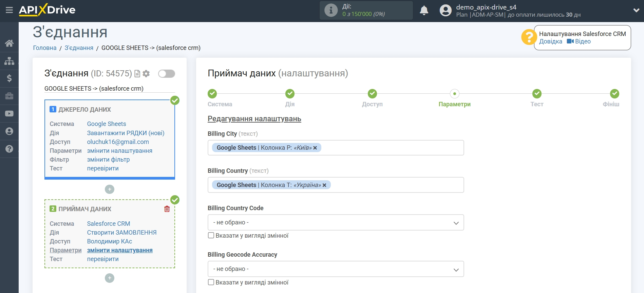
Task: Click Google Sheets Колонка P tag
Action: click(266, 148)
